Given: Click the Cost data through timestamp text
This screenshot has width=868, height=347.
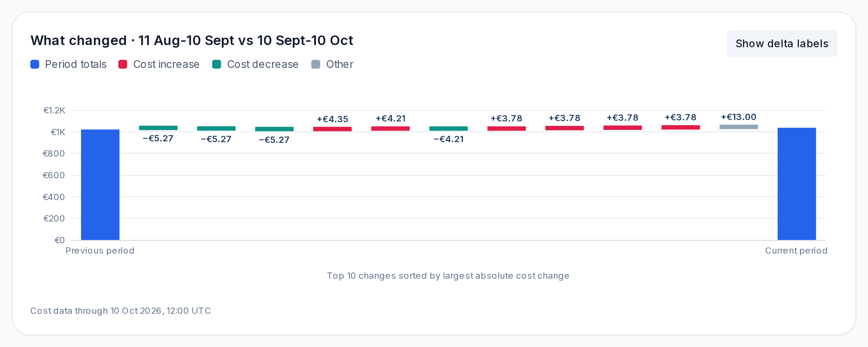Looking at the screenshot, I should click(121, 311).
